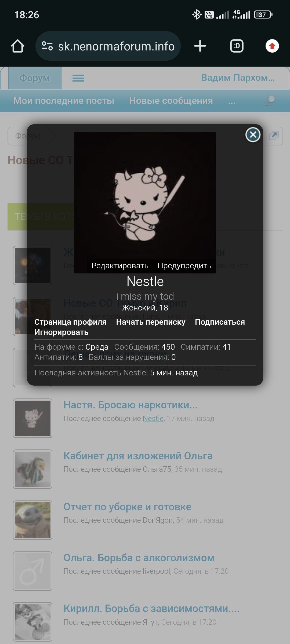
Task: Open the tab switcher icon
Action: point(237,46)
